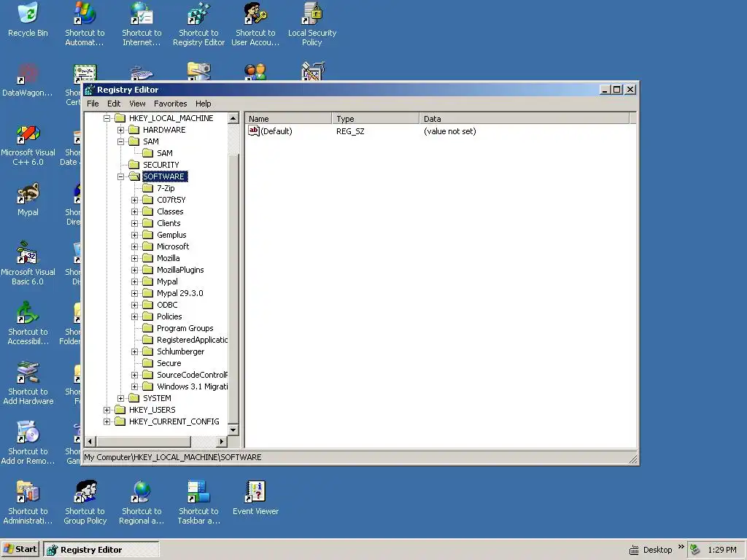The image size is (747, 560).
Task: Collapse the upper SAM key
Action: 120,141
